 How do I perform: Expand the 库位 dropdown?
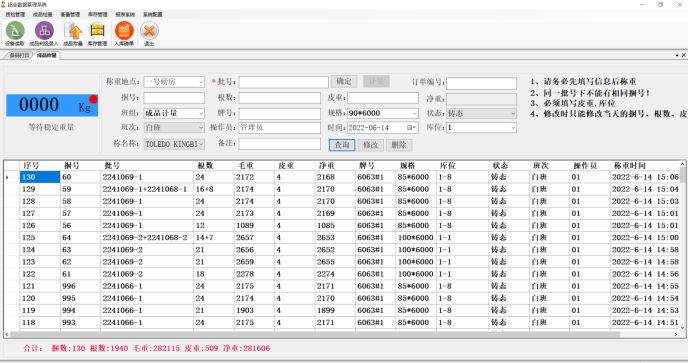(513, 128)
